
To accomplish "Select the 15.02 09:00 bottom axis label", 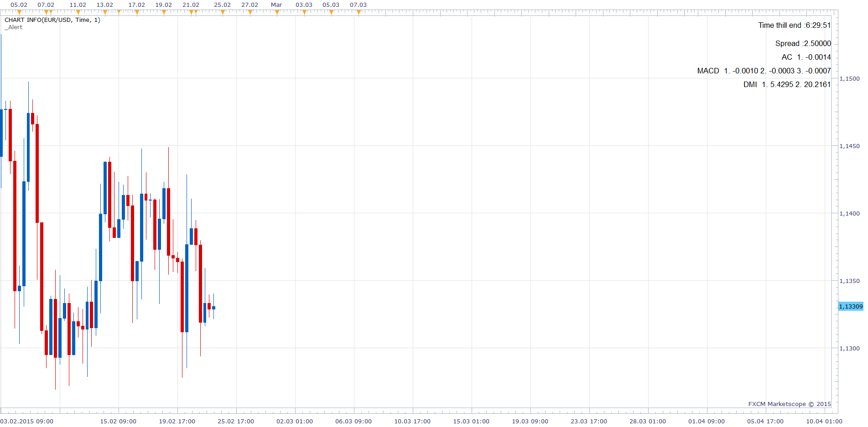I will [x=118, y=422].
